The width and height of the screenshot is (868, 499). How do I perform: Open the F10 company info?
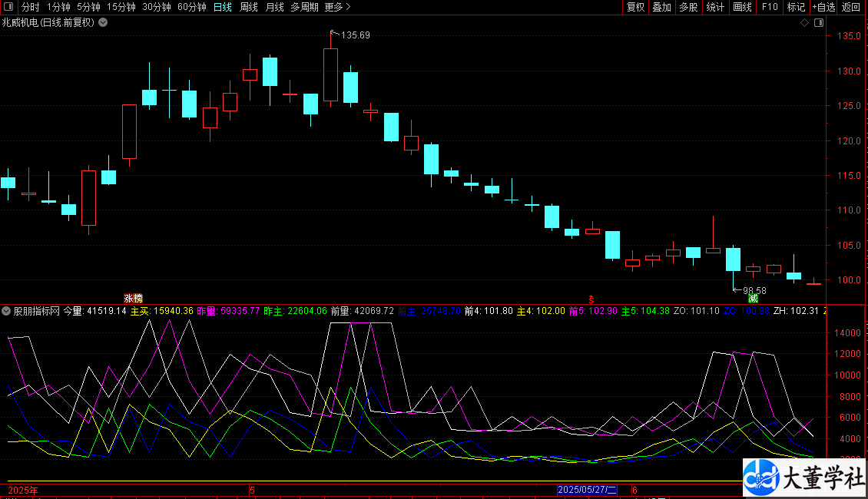(769, 7)
